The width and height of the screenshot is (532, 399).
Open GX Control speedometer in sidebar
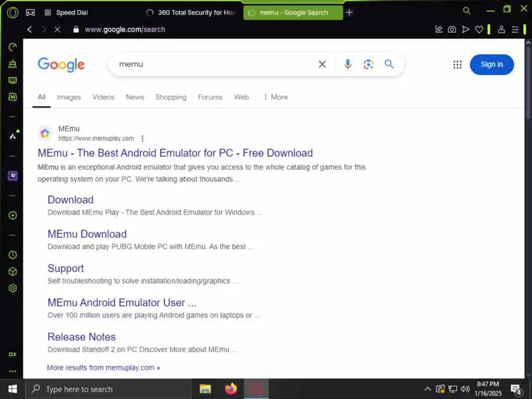tap(12, 47)
